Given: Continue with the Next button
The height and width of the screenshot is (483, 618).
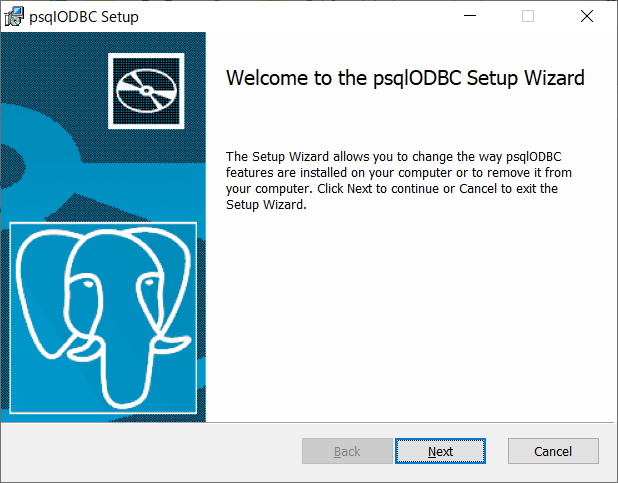Looking at the screenshot, I should pos(440,451).
